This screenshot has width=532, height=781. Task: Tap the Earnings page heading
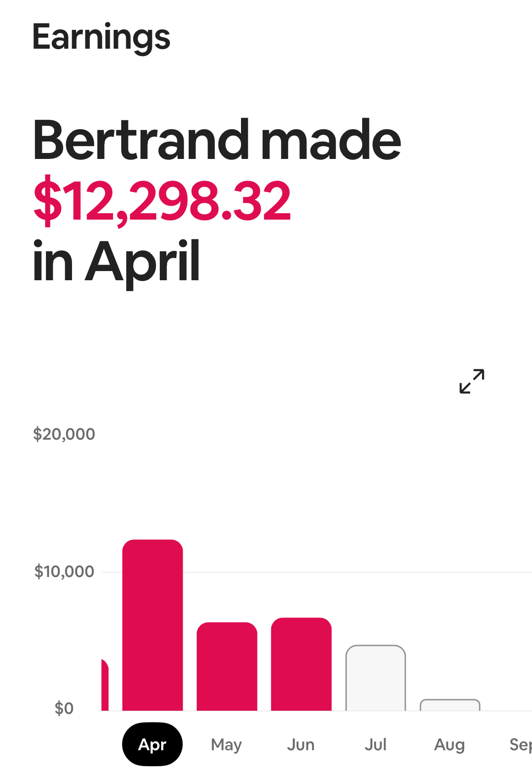click(x=101, y=38)
